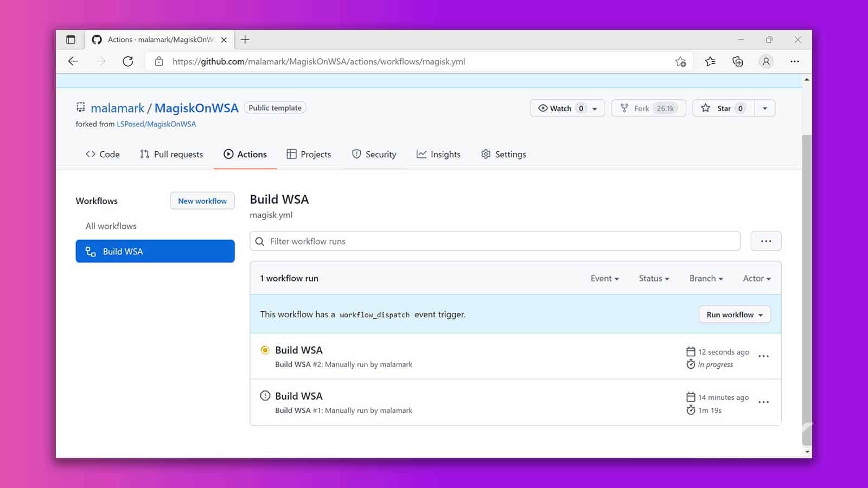This screenshot has width=868, height=488.
Task: Click calendar icon next to 14 minutes ago
Action: pos(691,397)
